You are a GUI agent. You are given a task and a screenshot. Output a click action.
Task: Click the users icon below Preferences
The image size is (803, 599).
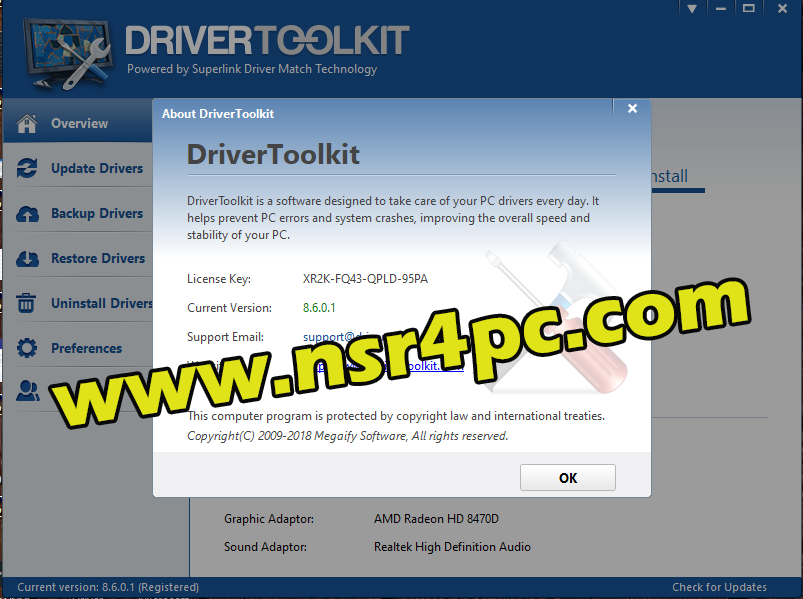point(28,391)
